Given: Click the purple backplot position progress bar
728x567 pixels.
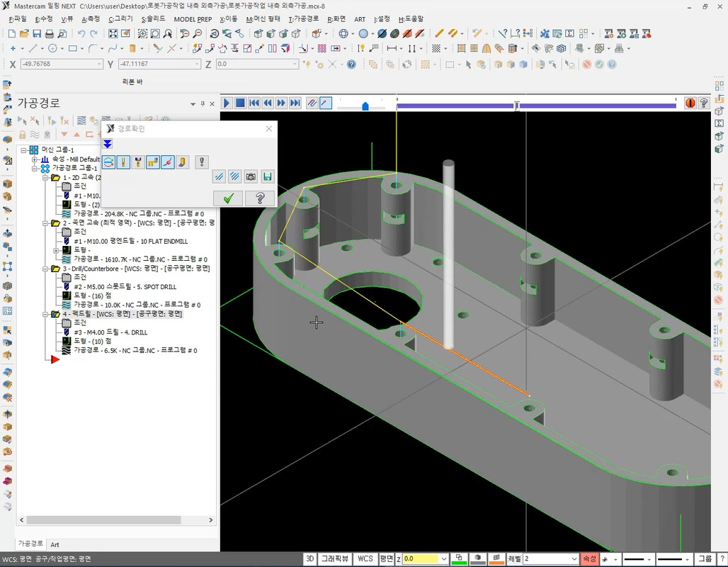Looking at the screenshot, I should coord(536,106).
